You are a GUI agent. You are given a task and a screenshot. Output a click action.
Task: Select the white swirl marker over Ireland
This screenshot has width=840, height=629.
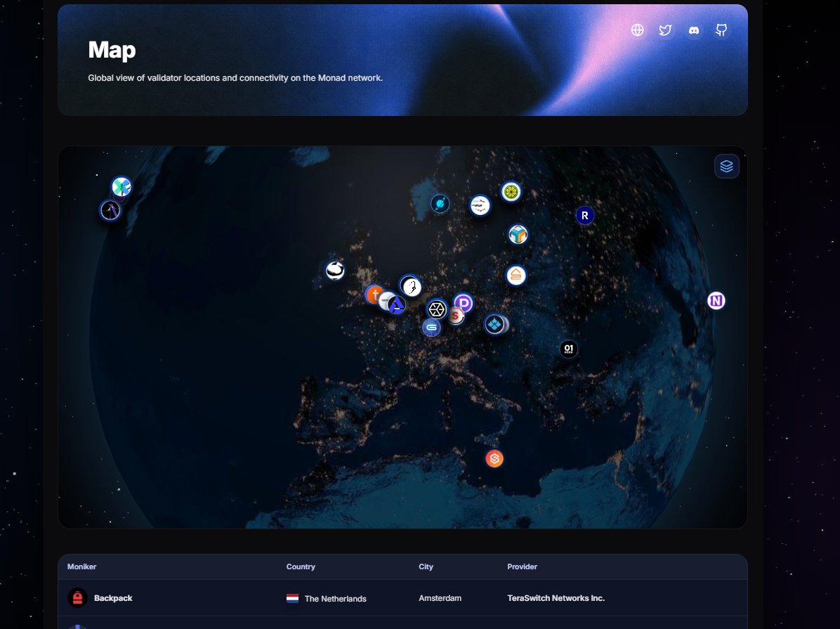tap(335, 271)
